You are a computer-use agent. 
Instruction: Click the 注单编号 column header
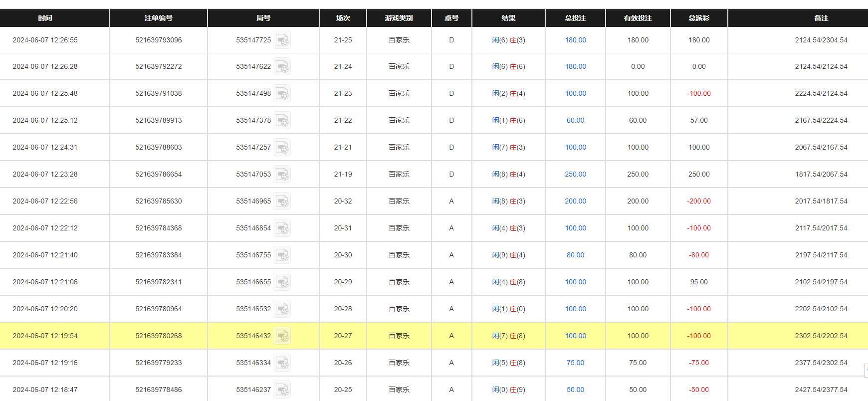[159, 18]
